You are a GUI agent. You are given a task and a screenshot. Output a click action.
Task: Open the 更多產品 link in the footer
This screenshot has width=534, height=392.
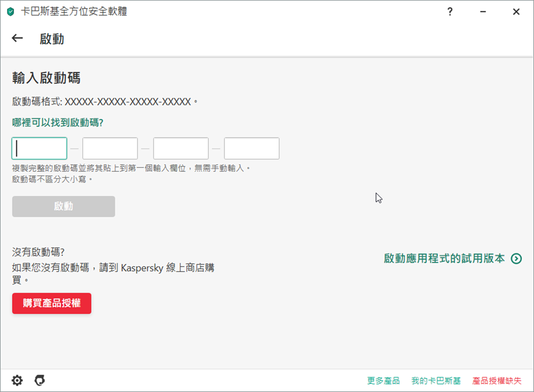coord(383,381)
